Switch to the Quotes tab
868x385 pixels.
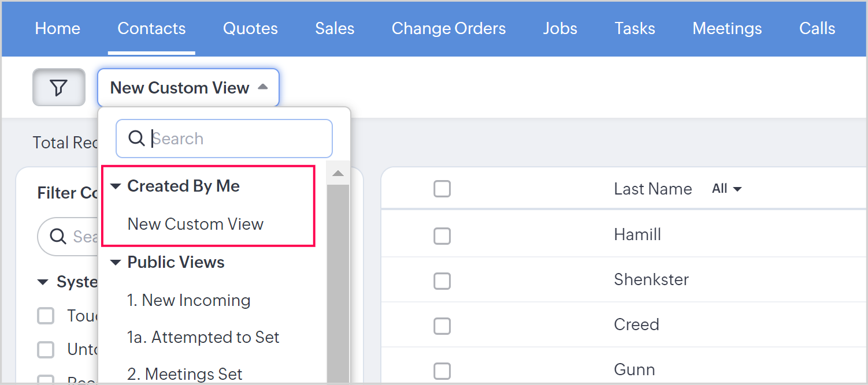tap(250, 28)
